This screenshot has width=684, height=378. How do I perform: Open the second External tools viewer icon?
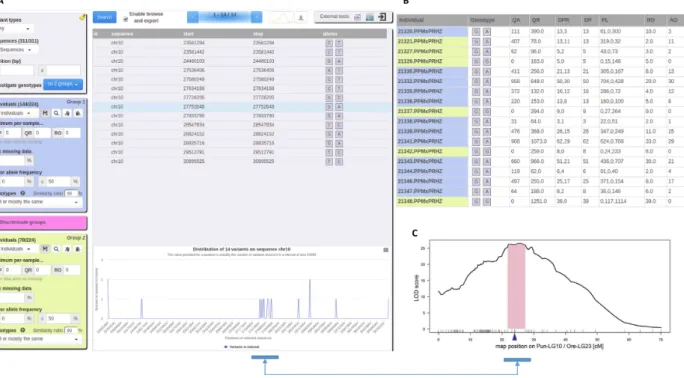click(x=369, y=17)
